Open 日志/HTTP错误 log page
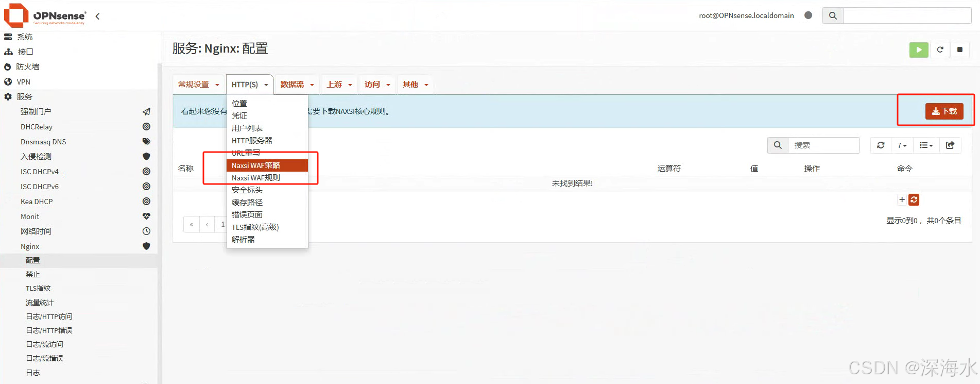The image size is (980, 384). 49,330
